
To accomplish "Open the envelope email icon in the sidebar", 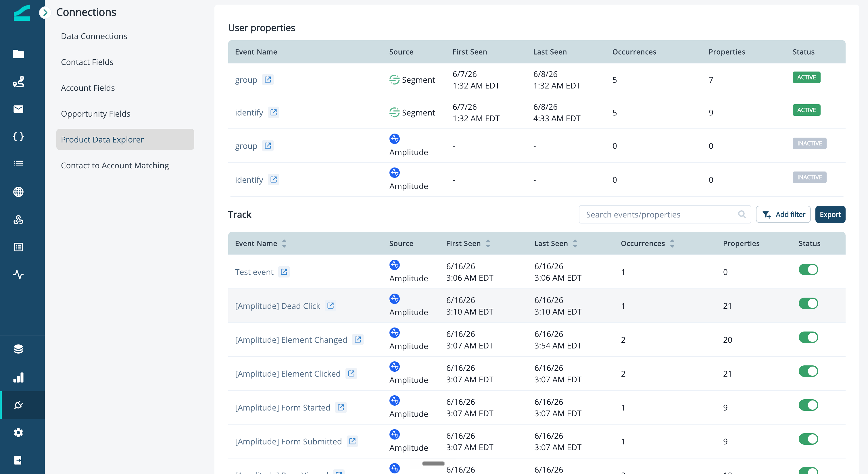I will 18,109.
